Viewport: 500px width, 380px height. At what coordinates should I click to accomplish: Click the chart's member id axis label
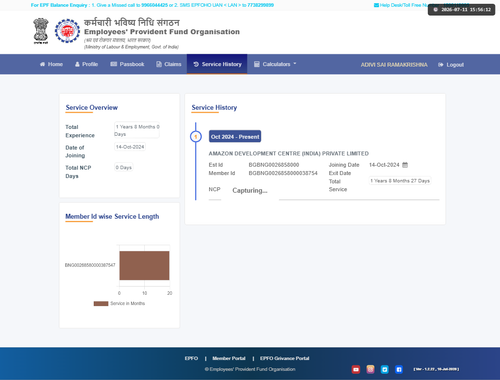(x=90, y=265)
